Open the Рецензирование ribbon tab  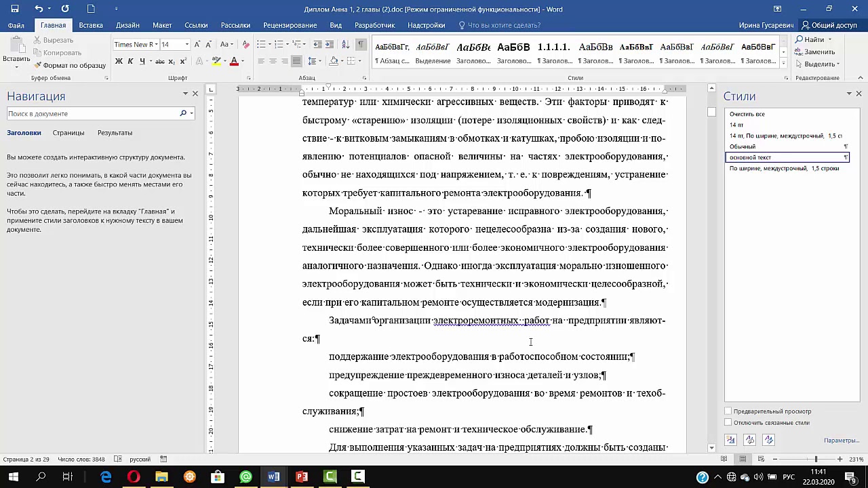tap(290, 25)
